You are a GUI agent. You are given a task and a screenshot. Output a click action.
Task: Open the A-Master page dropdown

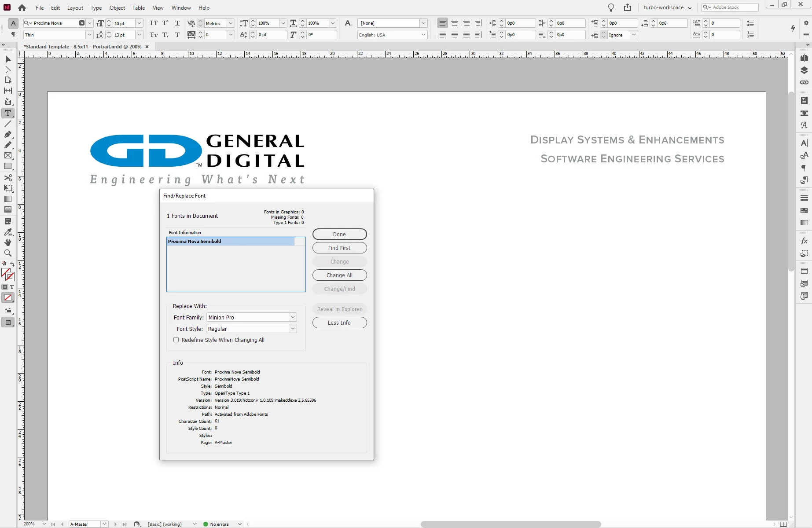(105, 524)
